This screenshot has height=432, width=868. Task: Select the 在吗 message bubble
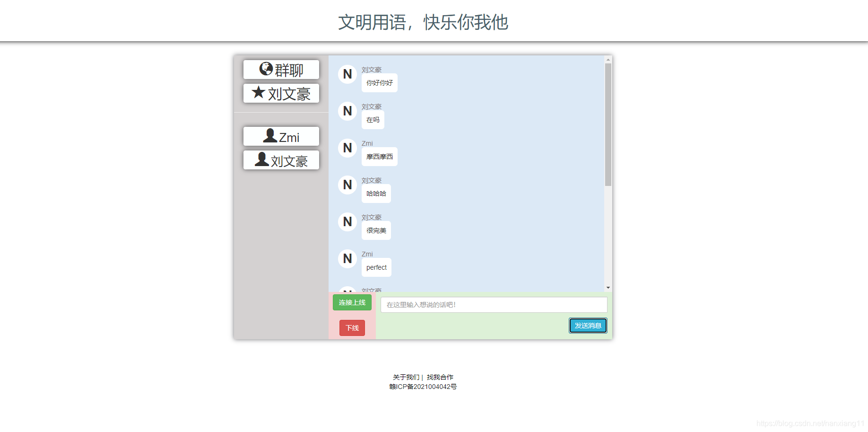373,119
